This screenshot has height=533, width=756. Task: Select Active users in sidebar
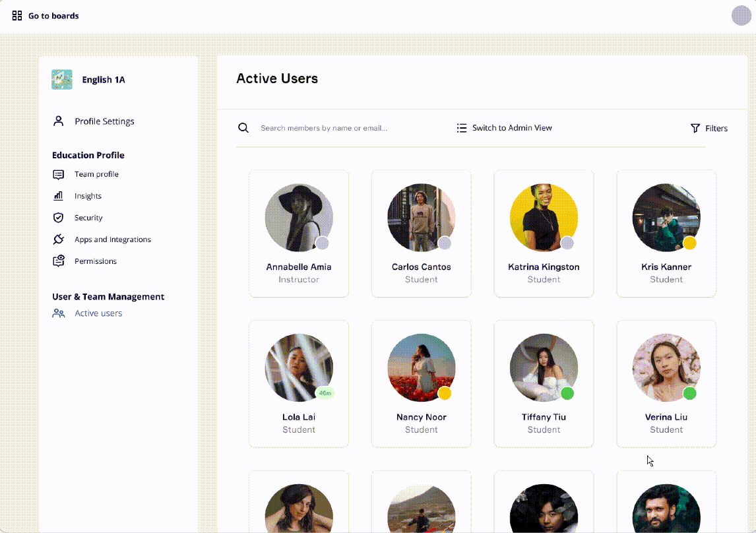[98, 313]
